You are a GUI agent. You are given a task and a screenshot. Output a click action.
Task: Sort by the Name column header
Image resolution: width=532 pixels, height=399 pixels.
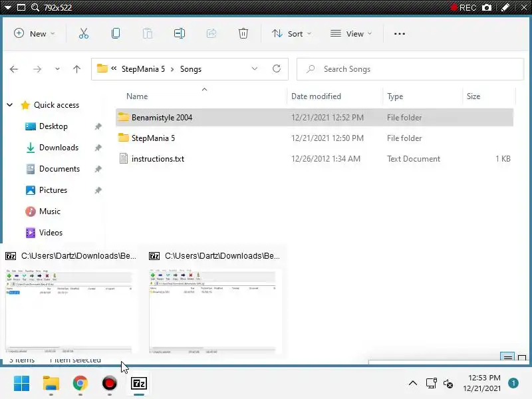pos(137,96)
